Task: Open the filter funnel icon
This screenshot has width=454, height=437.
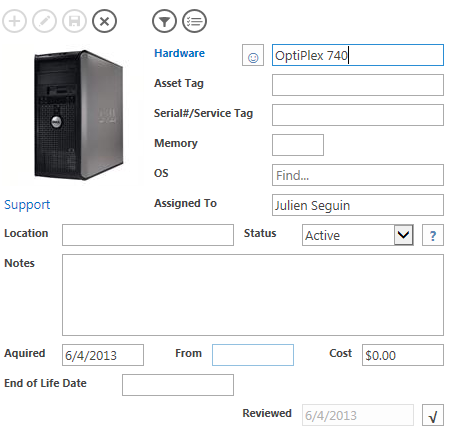Action: [164, 21]
